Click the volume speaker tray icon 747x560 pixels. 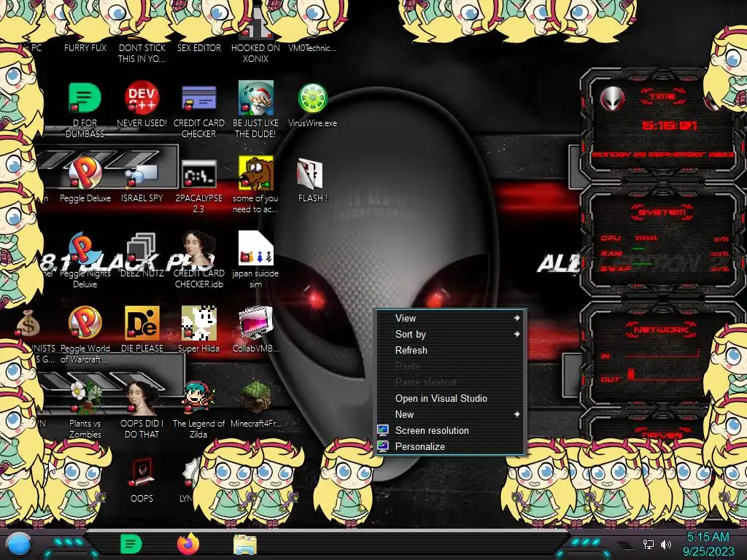(x=666, y=544)
